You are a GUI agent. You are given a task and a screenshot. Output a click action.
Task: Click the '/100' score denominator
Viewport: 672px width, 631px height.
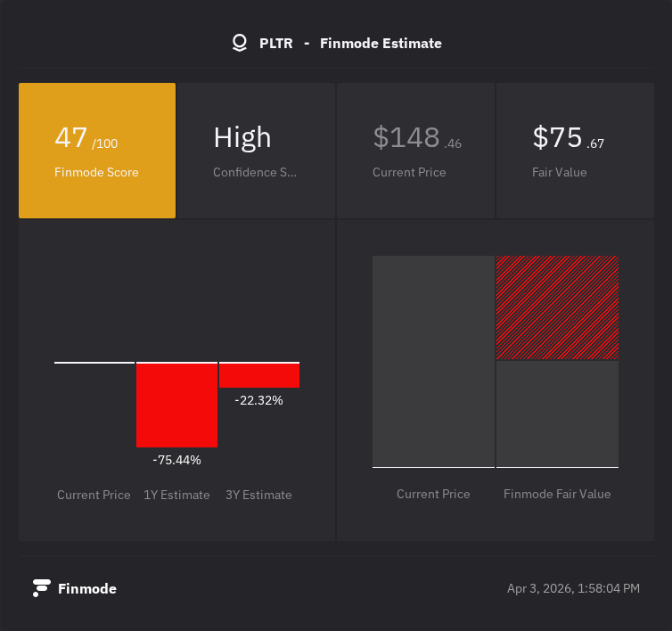click(104, 143)
